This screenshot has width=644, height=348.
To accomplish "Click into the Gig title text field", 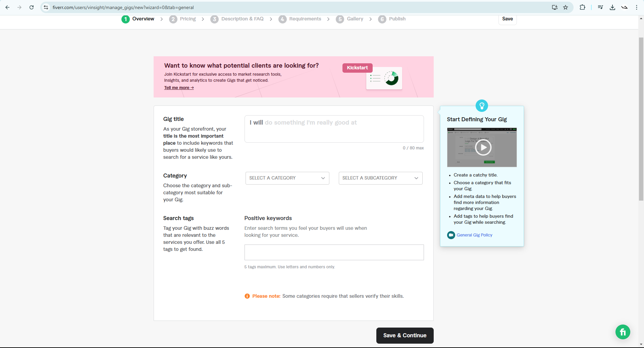I will pyautogui.click(x=334, y=129).
